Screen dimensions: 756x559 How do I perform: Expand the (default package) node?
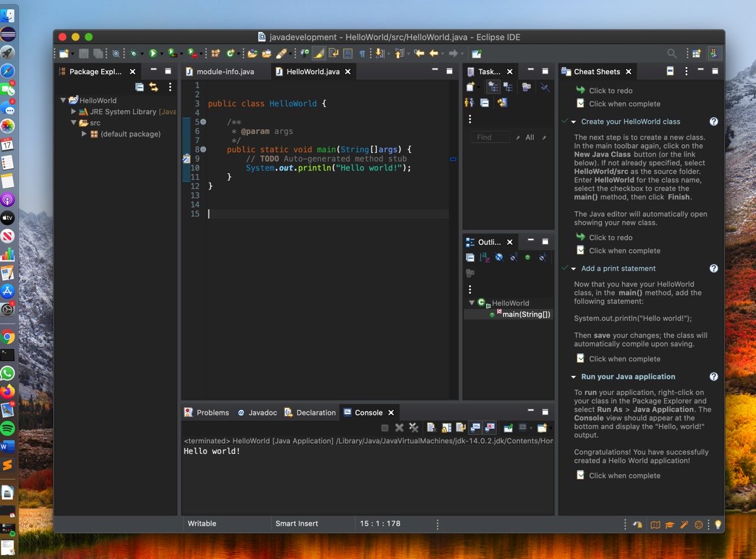84,133
